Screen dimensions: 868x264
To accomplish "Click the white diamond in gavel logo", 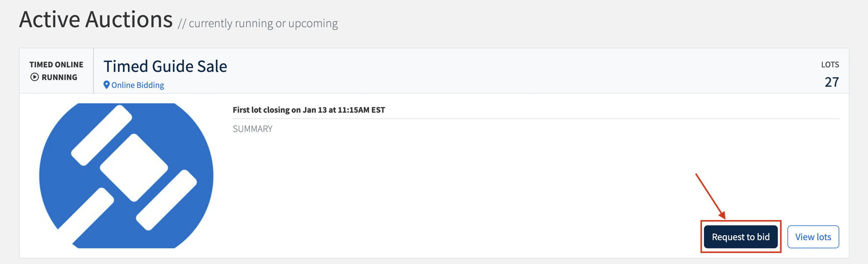I will [134, 167].
